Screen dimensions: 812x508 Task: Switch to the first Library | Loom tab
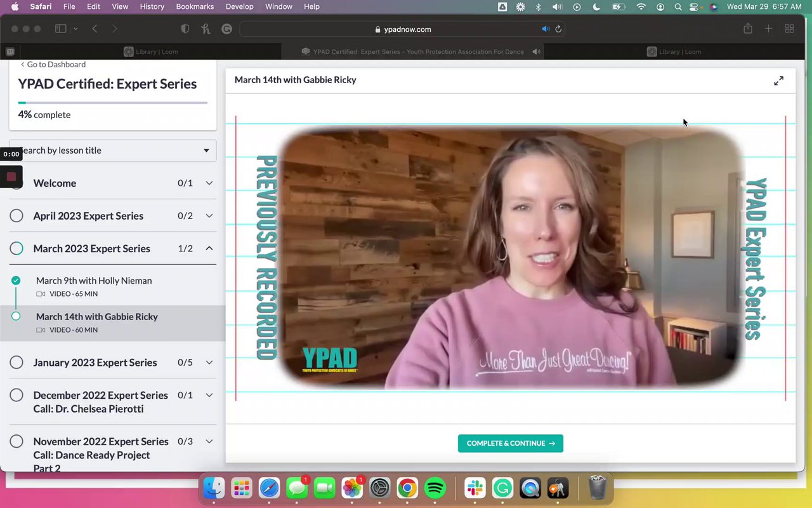point(151,51)
